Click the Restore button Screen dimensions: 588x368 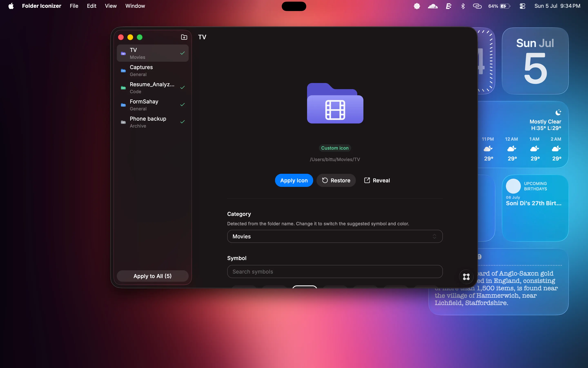click(x=336, y=180)
